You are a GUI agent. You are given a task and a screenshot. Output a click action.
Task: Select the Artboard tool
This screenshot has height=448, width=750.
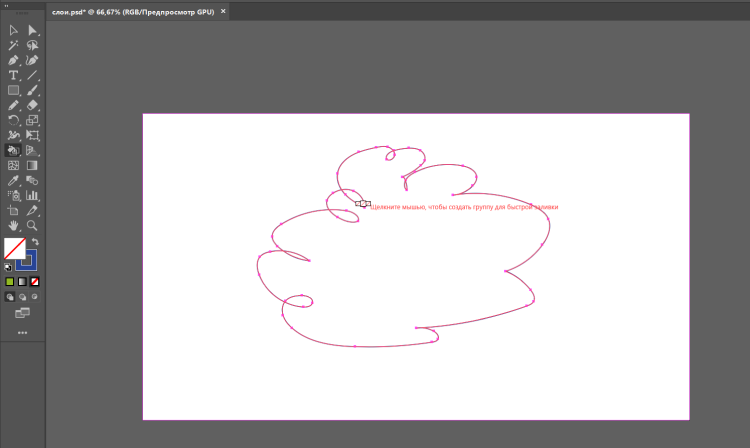[x=13, y=210]
